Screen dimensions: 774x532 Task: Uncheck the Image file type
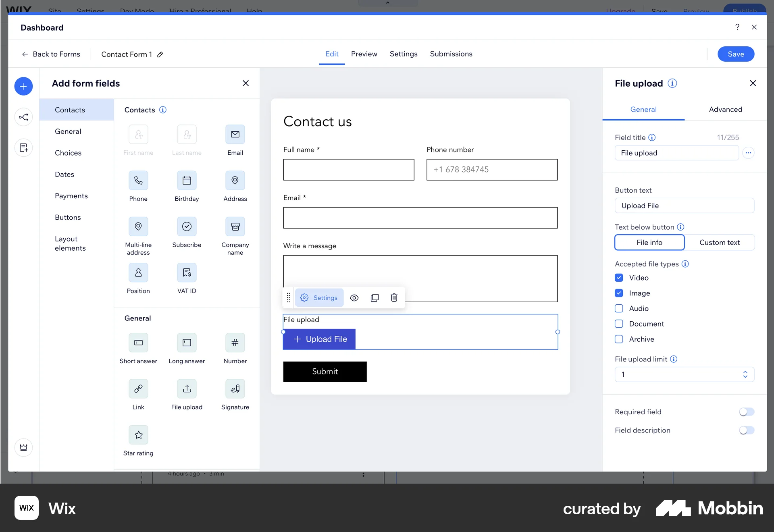(x=619, y=293)
